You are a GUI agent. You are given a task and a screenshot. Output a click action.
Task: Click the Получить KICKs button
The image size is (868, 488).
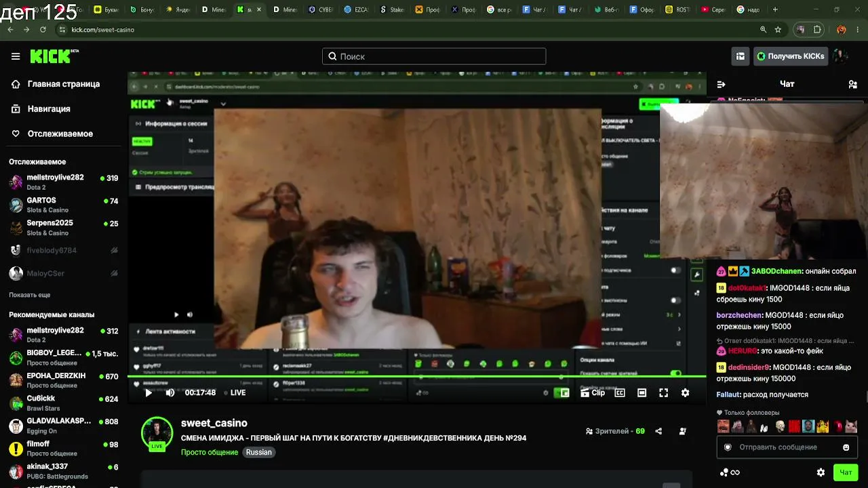(789, 56)
